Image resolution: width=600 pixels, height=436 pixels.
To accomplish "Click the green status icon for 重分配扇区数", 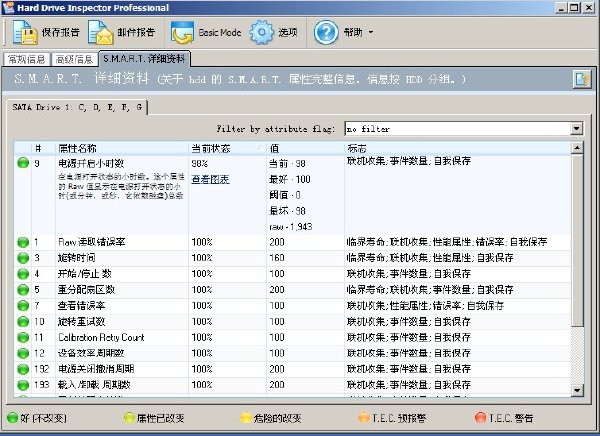I will point(23,290).
